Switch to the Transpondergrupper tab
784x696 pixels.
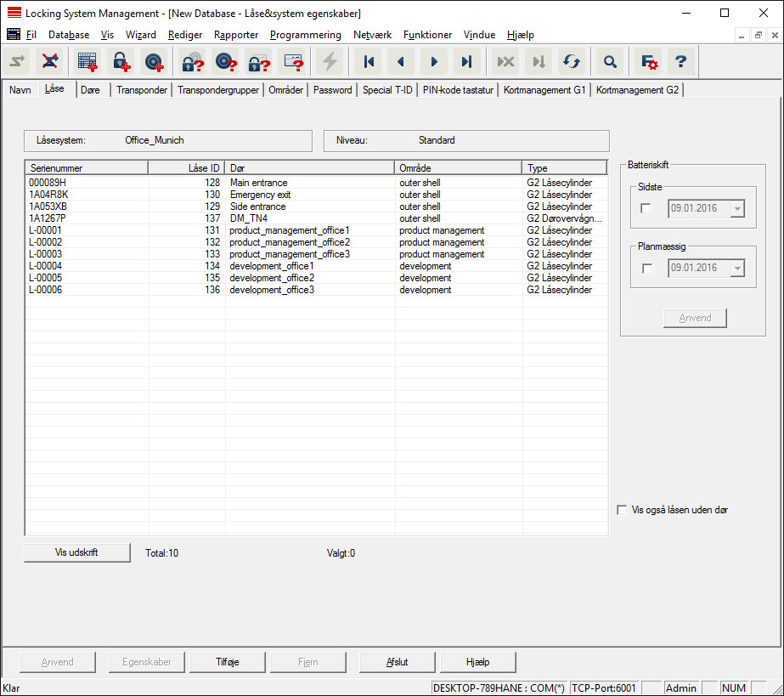click(218, 90)
